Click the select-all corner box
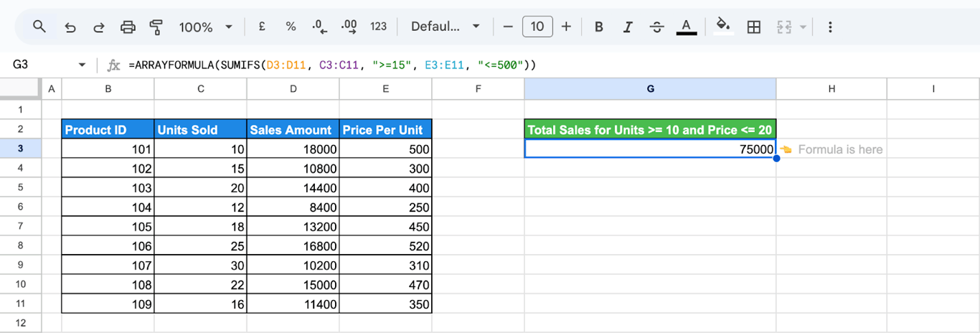Image resolution: width=980 pixels, height=333 pixels. [20, 88]
